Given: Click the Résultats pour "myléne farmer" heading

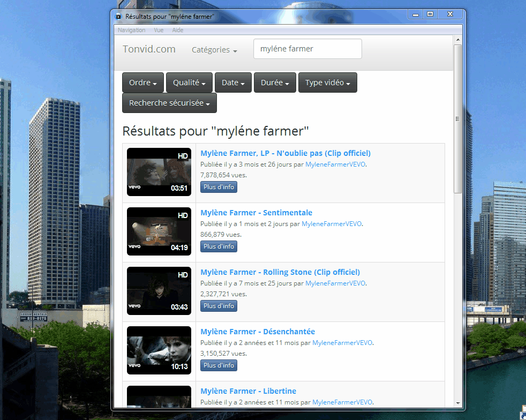Looking at the screenshot, I should point(215,131).
